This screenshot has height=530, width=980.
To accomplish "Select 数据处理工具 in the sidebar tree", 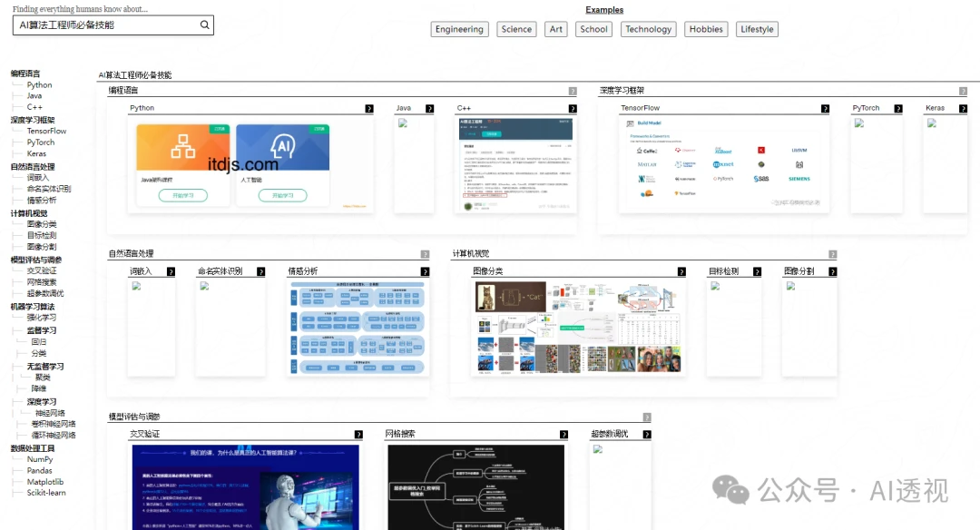I will [33, 448].
